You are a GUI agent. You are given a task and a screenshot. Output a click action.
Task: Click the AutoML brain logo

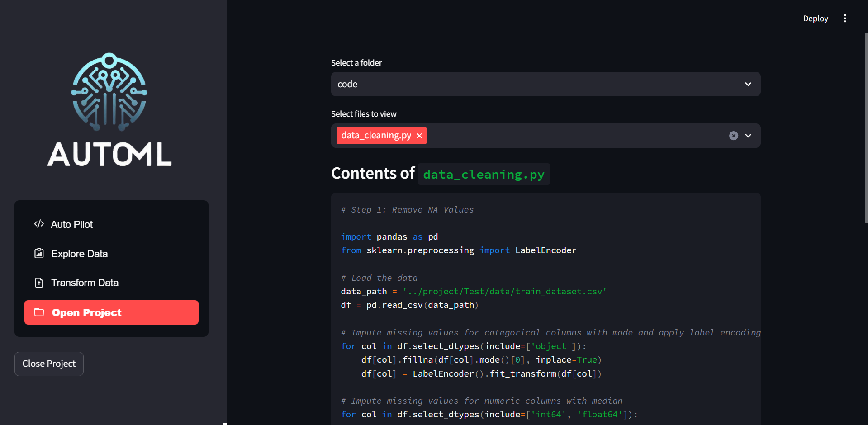(109, 92)
